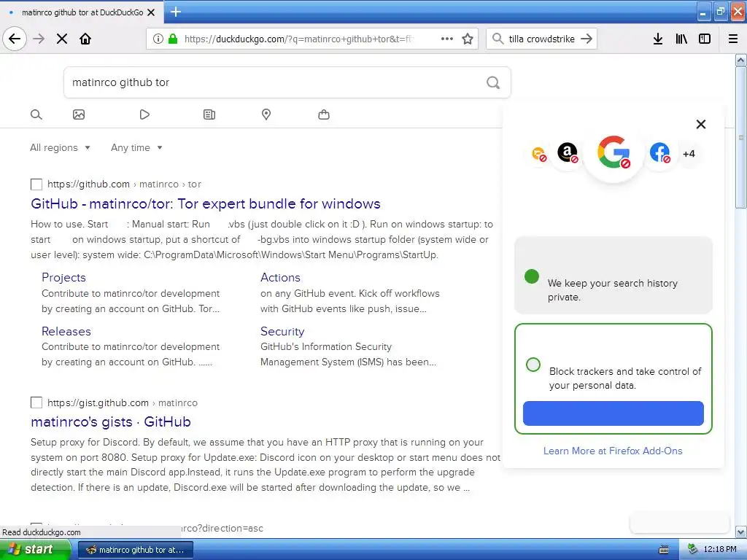
Task: Click the search bar magnifier icon
Action: pyautogui.click(x=498, y=39)
